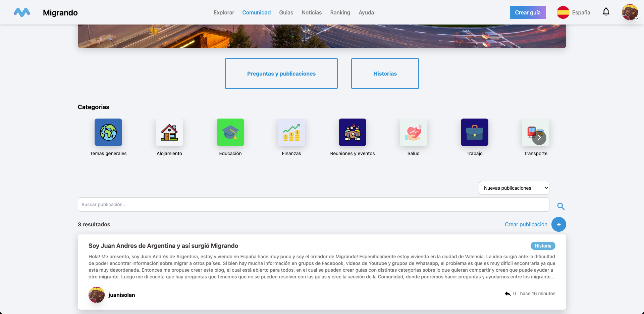644x314 pixels.
Task: Click the search magnifier icon
Action: (561, 206)
